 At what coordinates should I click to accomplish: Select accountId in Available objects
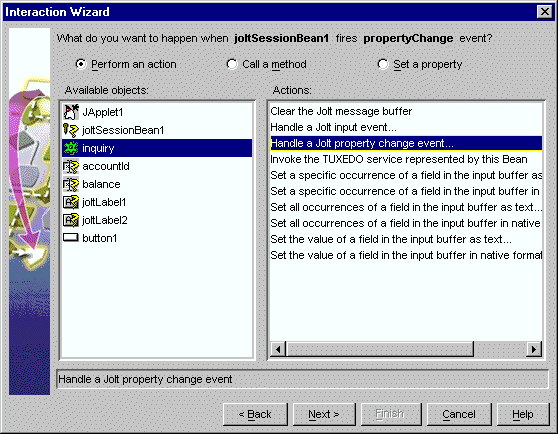(157, 166)
